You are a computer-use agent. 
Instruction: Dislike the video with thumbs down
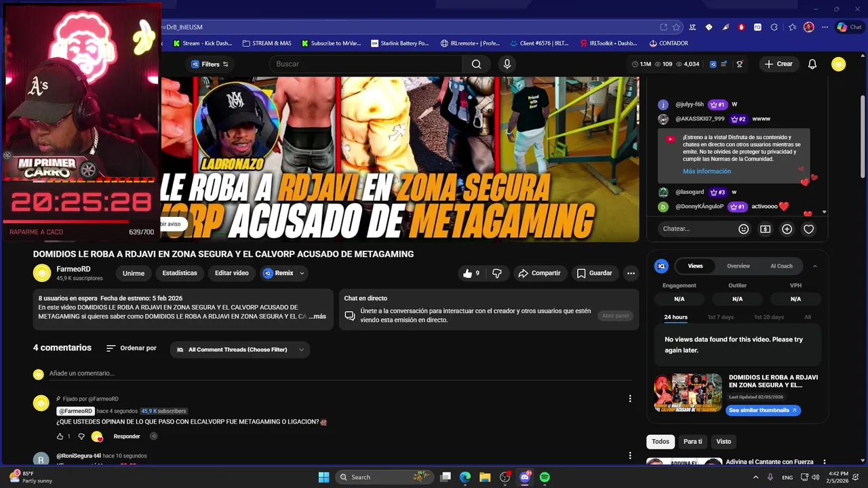tap(497, 273)
